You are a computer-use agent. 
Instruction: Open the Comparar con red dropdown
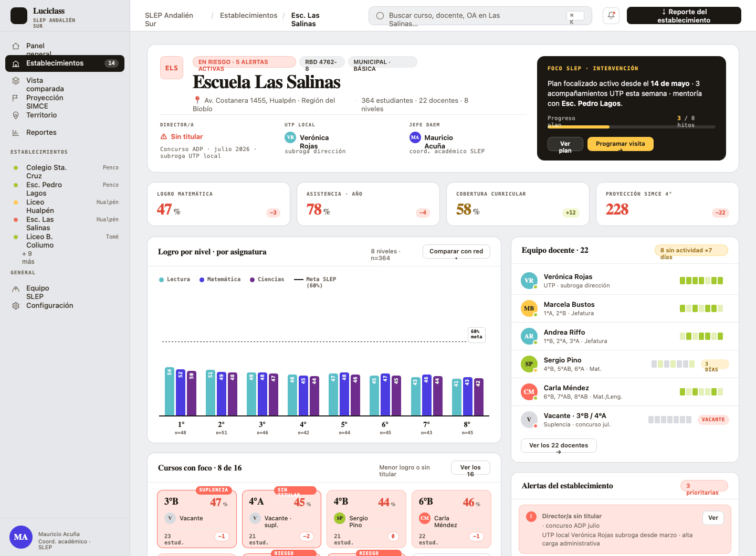pyautogui.click(x=456, y=252)
